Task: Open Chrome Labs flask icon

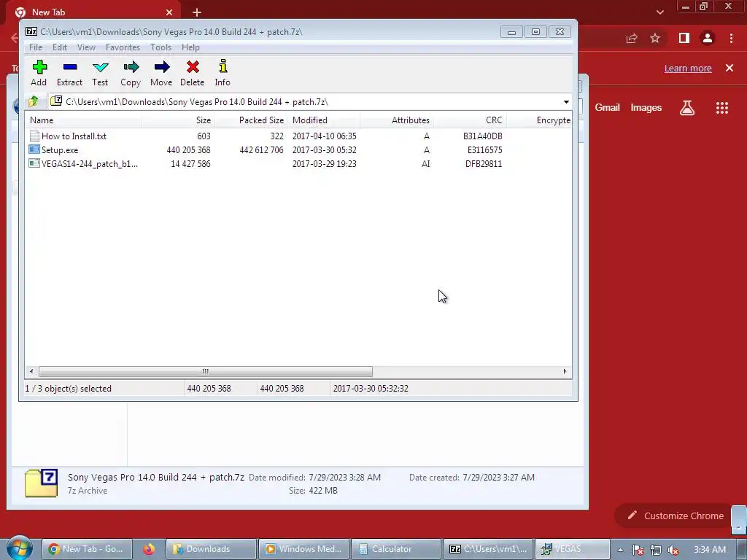Action: 687,108
